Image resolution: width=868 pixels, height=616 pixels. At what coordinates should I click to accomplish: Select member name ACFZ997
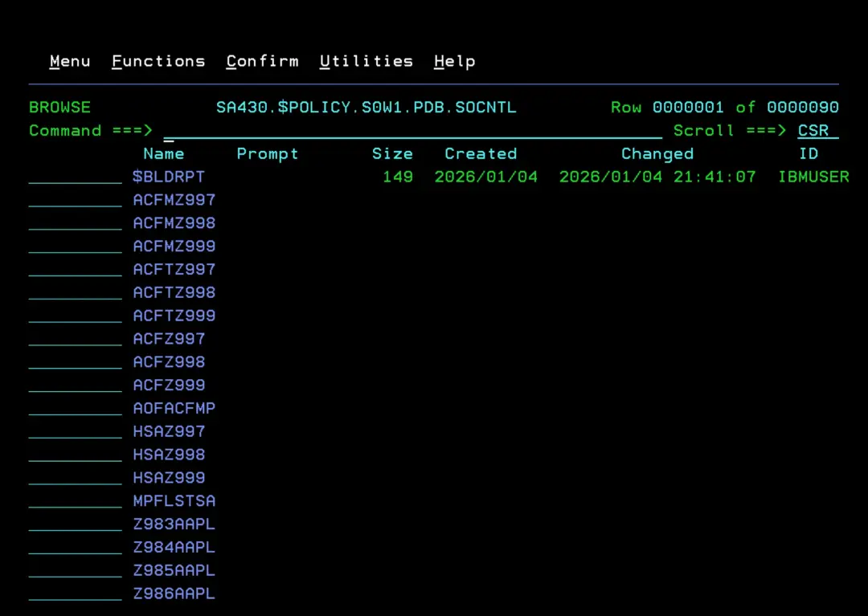click(169, 339)
